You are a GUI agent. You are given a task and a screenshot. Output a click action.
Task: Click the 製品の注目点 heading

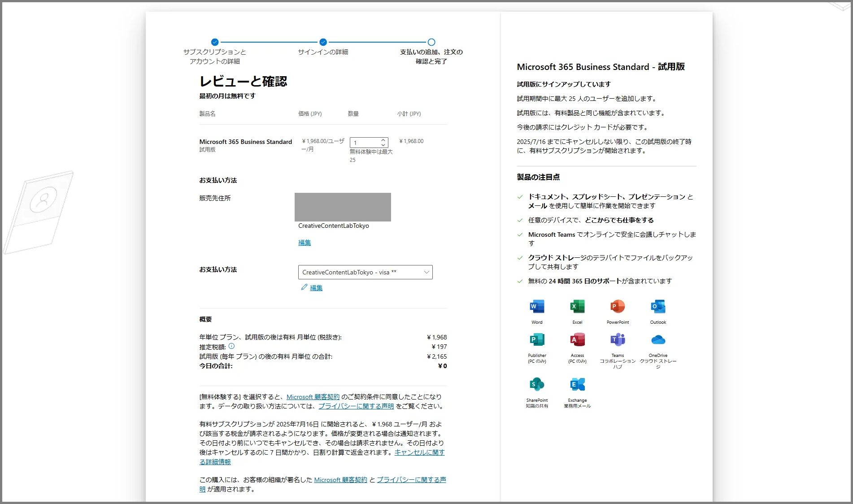(538, 177)
